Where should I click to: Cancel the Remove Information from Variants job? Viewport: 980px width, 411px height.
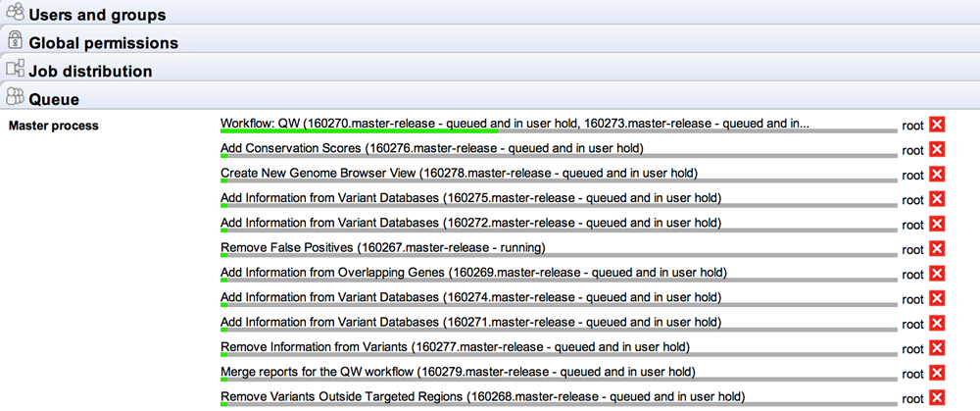click(x=936, y=347)
